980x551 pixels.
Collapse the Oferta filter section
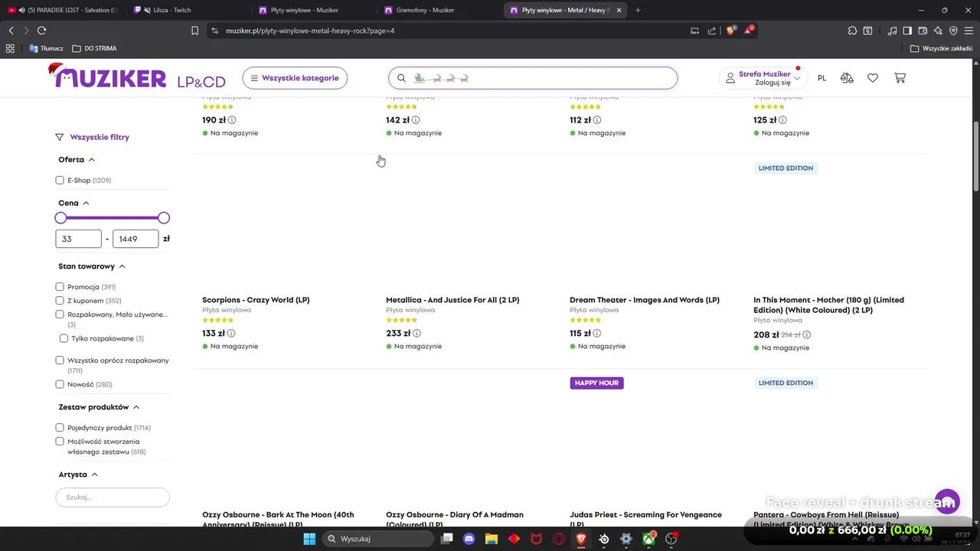[77, 160]
